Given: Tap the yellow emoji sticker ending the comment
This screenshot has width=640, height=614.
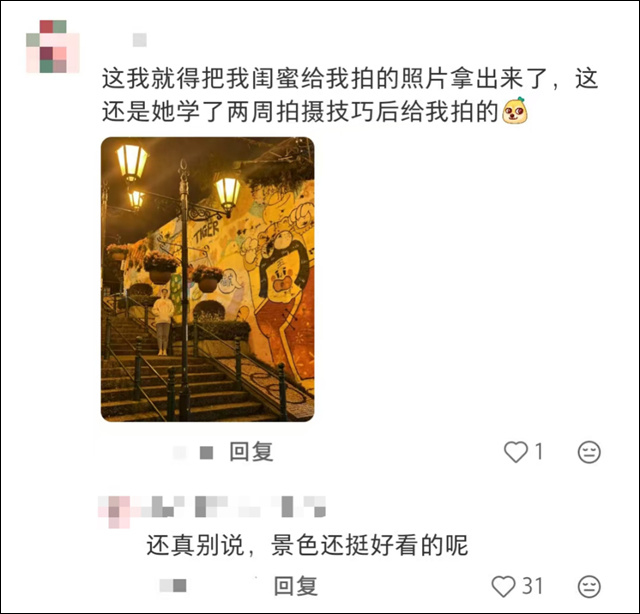Looking at the screenshot, I should click(x=515, y=111).
